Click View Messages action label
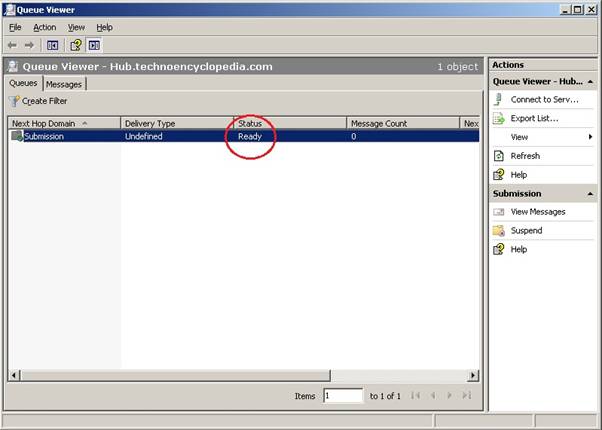 point(538,212)
